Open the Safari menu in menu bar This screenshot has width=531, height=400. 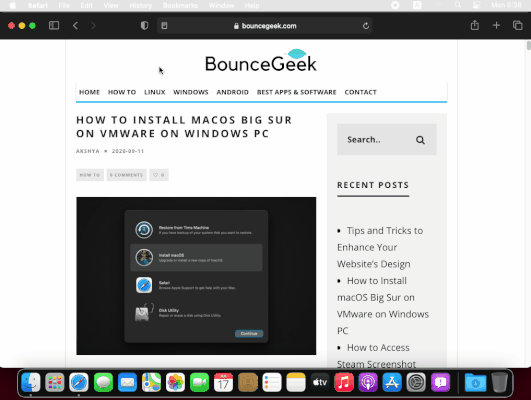tap(38, 5)
